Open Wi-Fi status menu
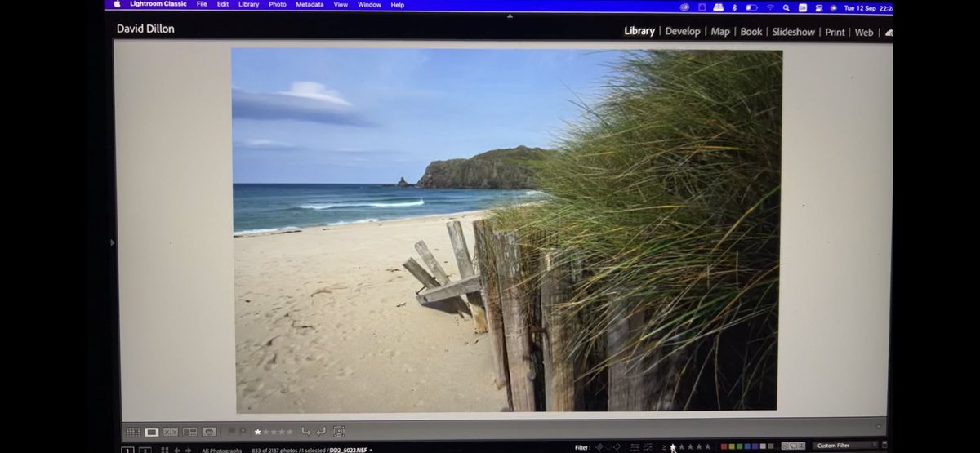The height and width of the screenshot is (453, 980). 769,7
